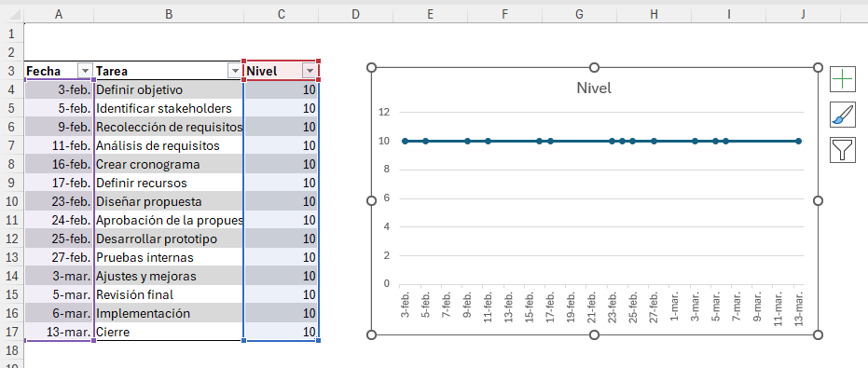
Task: Select column A header
Action: [59, 14]
